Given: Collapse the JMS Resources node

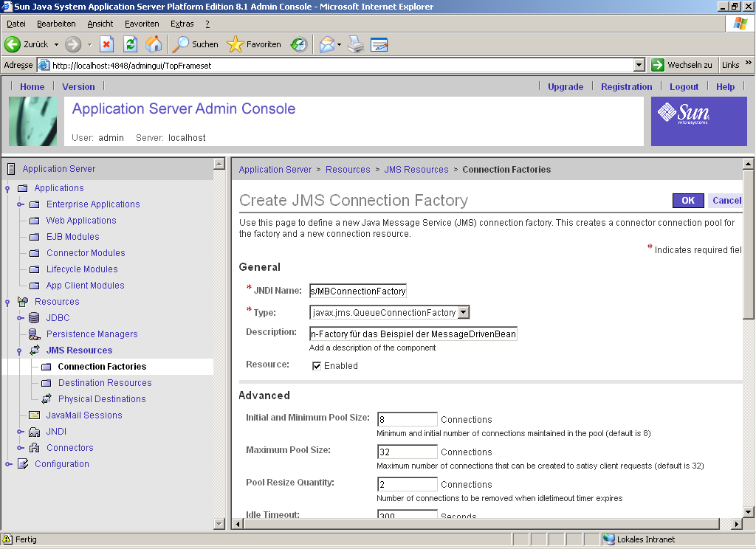Looking at the screenshot, I should 19,351.
